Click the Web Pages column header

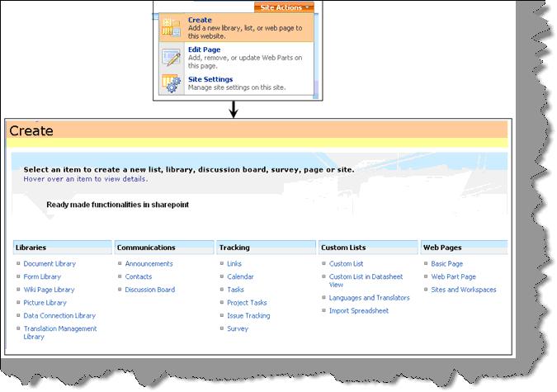pos(464,248)
